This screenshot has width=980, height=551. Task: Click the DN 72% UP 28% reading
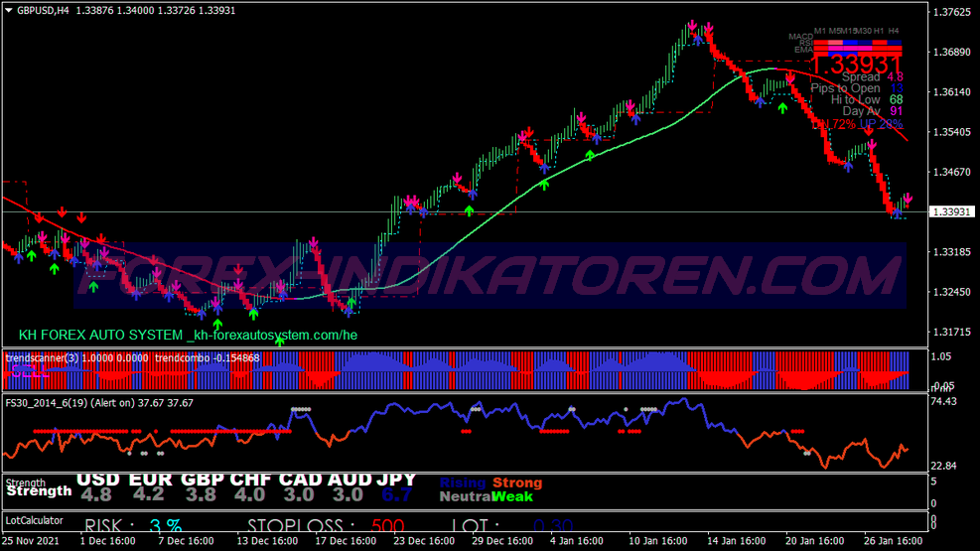pyautogui.click(x=858, y=124)
